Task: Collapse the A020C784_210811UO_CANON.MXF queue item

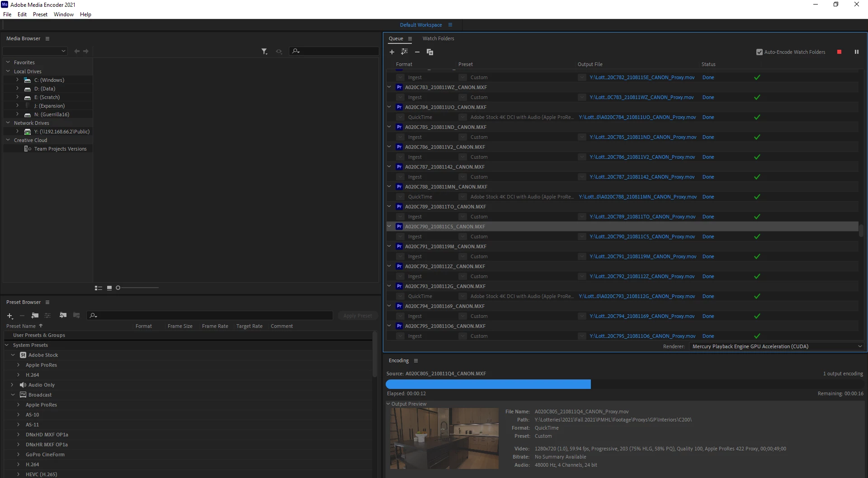Action: pyautogui.click(x=389, y=107)
